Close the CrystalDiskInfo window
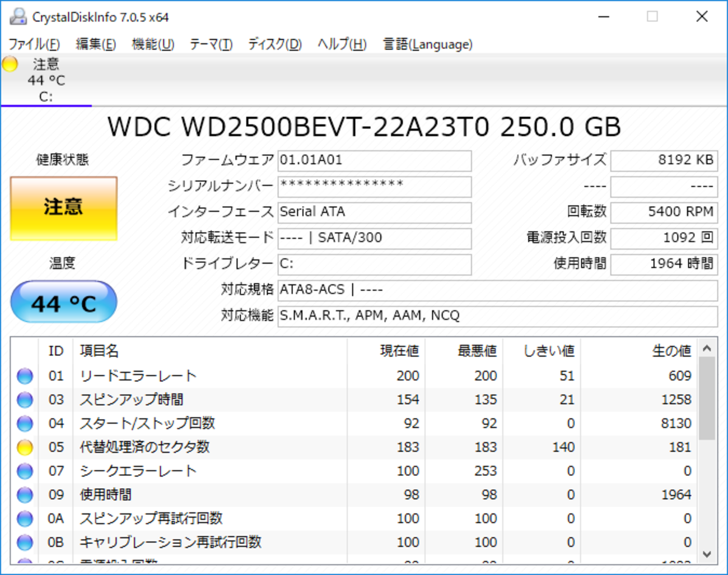 pos(702,17)
